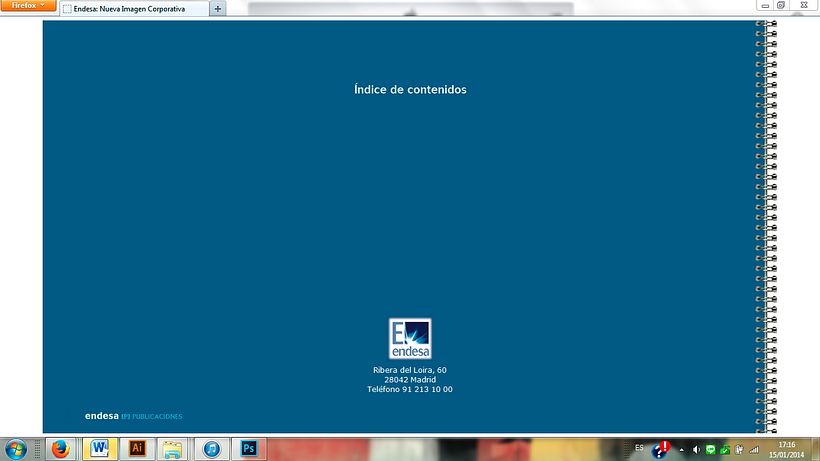Click the Teléfono 91 213 10 00 line
This screenshot has width=820, height=461.
(x=410, y=389)
